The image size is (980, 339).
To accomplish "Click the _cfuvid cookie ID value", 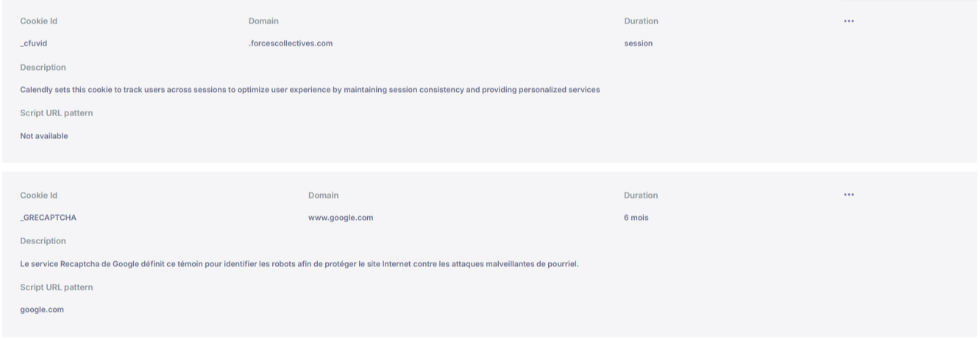I will click(x=34, y=43).
